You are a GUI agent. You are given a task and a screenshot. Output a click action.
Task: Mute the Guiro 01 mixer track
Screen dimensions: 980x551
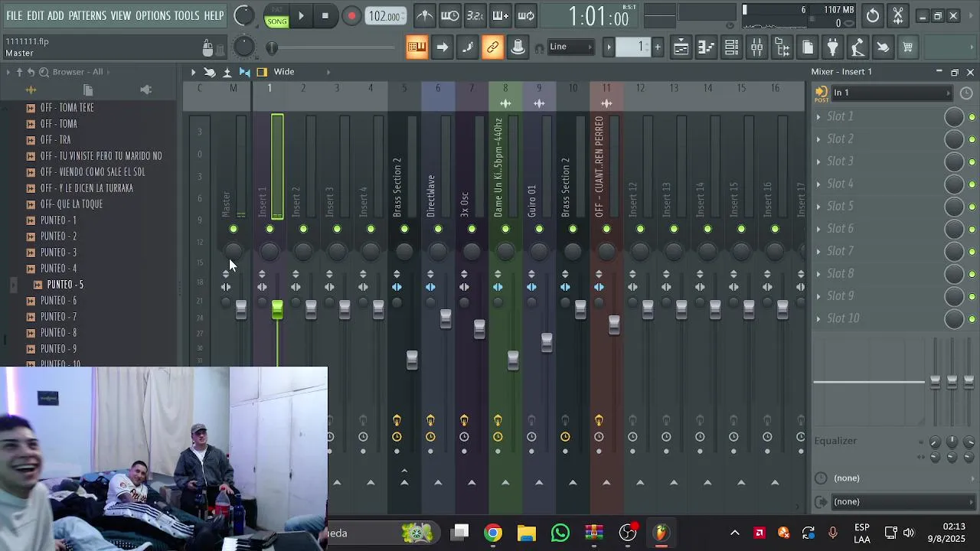[539, 229]
